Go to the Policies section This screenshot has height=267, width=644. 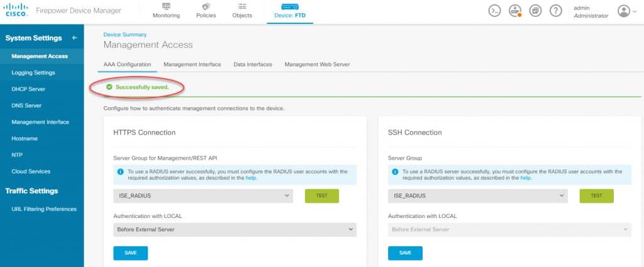click(206, 11)
